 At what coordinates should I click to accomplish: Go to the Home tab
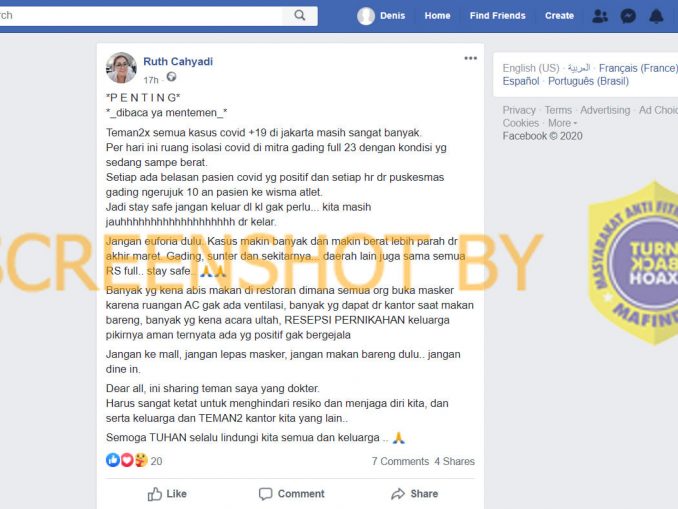point(437,16)
